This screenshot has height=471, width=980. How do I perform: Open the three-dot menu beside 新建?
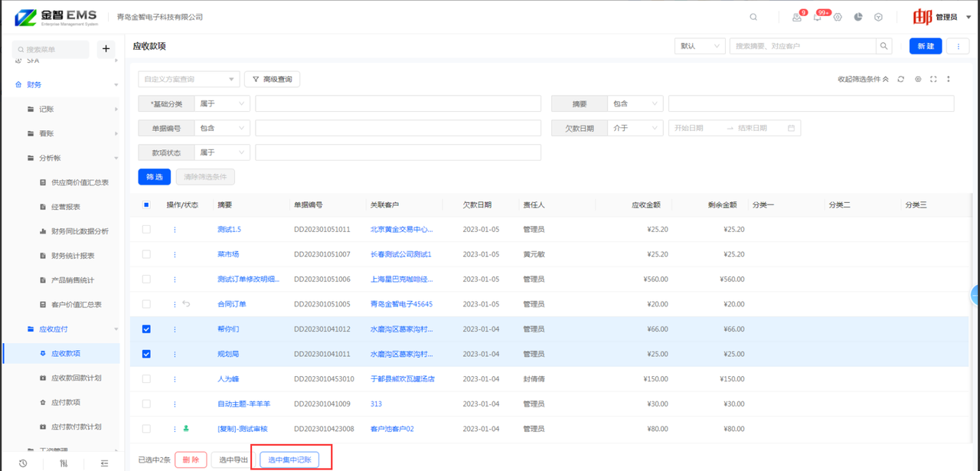[958, 46]
